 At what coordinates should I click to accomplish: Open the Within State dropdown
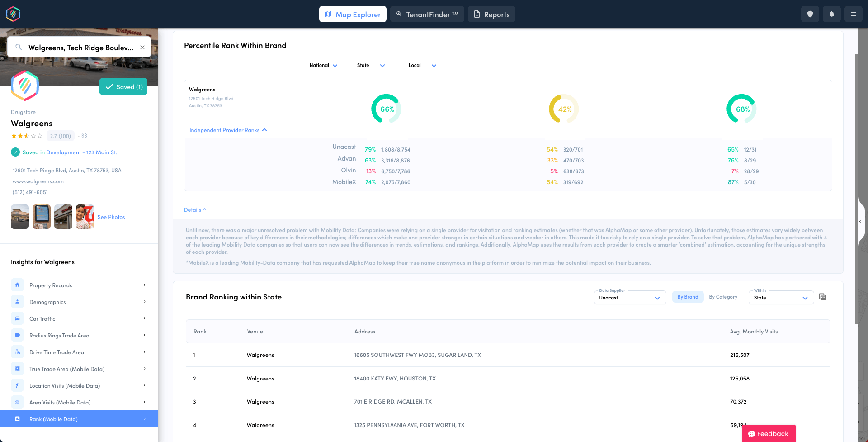[x=781, y=298]
